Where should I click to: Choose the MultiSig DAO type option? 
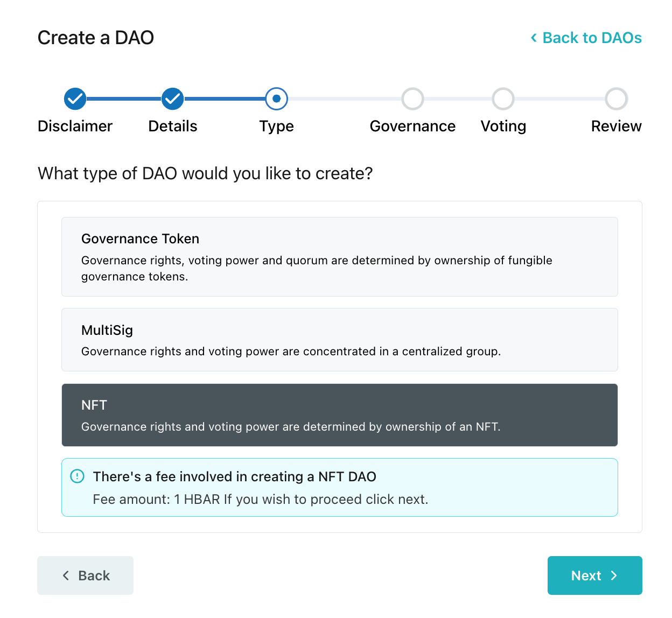pos(339,340)
